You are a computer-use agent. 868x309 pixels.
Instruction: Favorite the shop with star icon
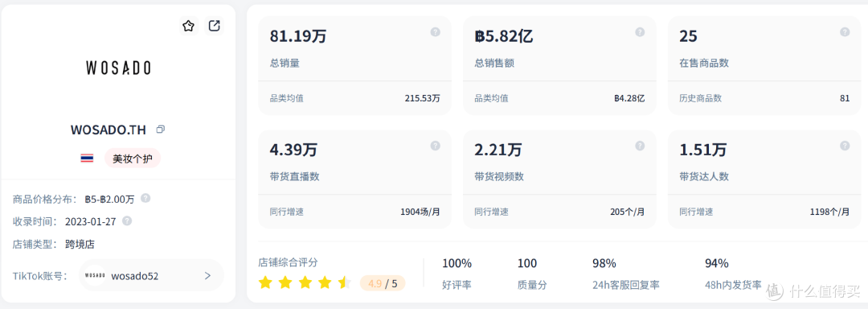189,26
